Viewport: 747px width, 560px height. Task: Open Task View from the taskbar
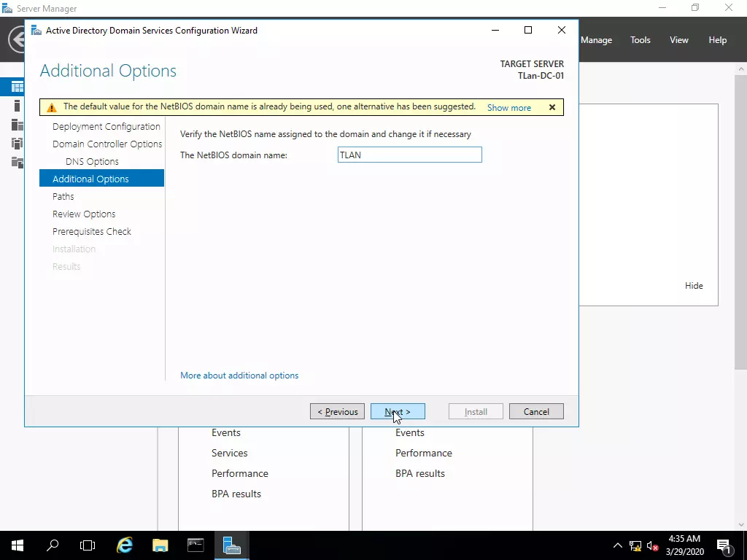88,545
